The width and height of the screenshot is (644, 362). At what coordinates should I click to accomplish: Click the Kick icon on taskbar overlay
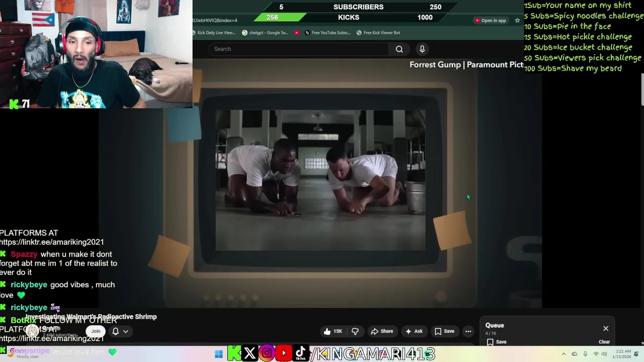[x=234, y=353]
